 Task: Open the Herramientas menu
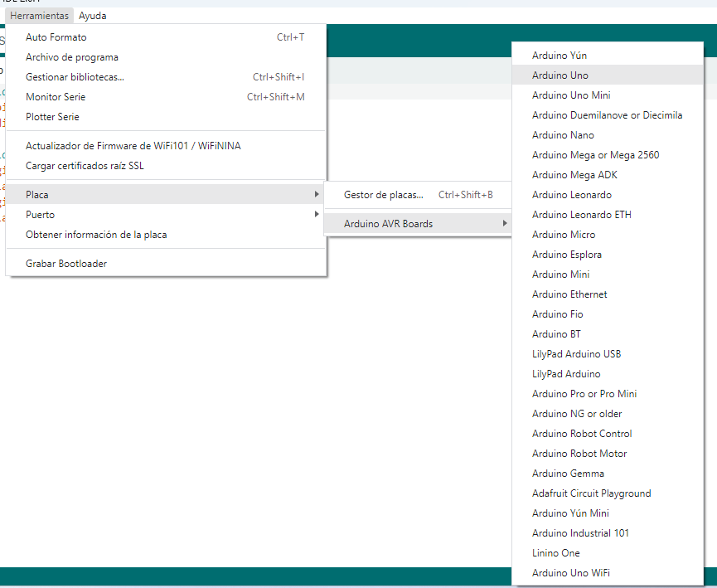40,16
